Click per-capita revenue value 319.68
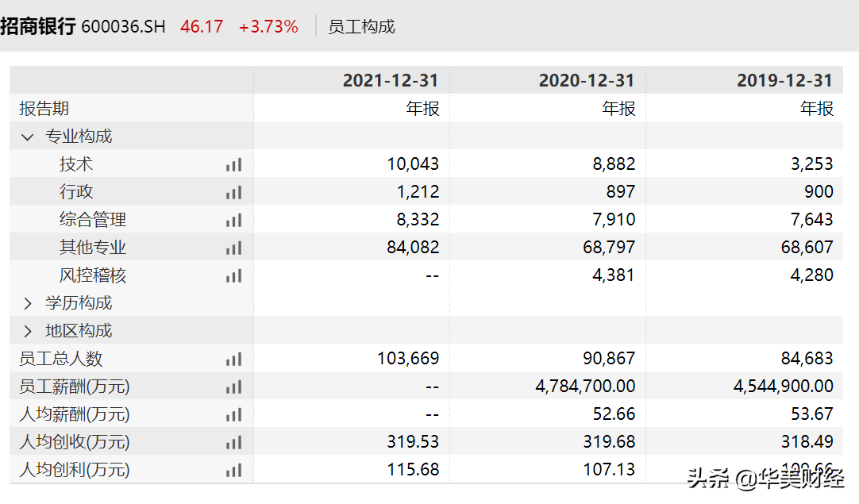The width and height of the screenshot is (859, 504). (609, 441)
